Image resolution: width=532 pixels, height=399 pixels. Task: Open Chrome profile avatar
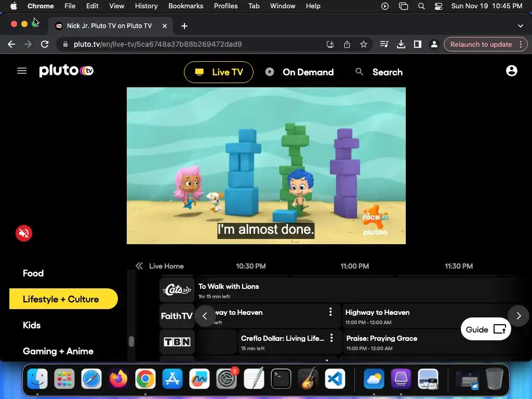coord(434,44)
